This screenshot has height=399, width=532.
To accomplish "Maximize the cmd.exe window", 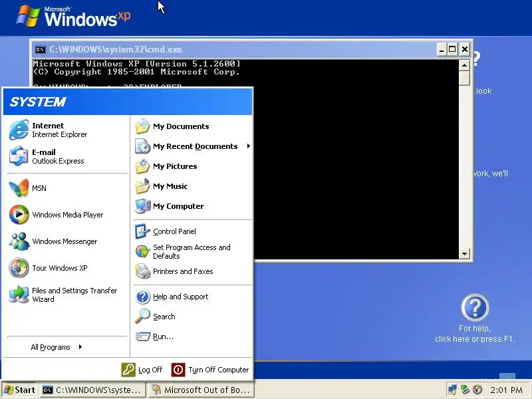I will click(452, 49).
